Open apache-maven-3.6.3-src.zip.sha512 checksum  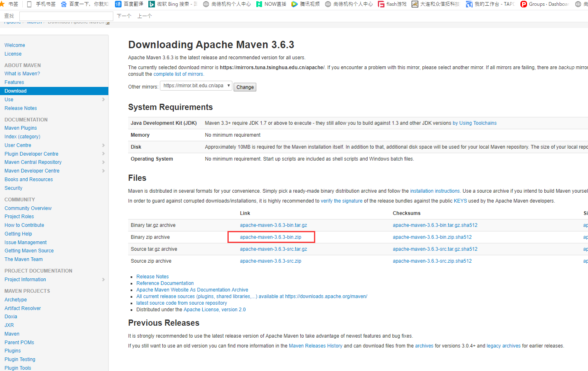[x=432, y=261]
